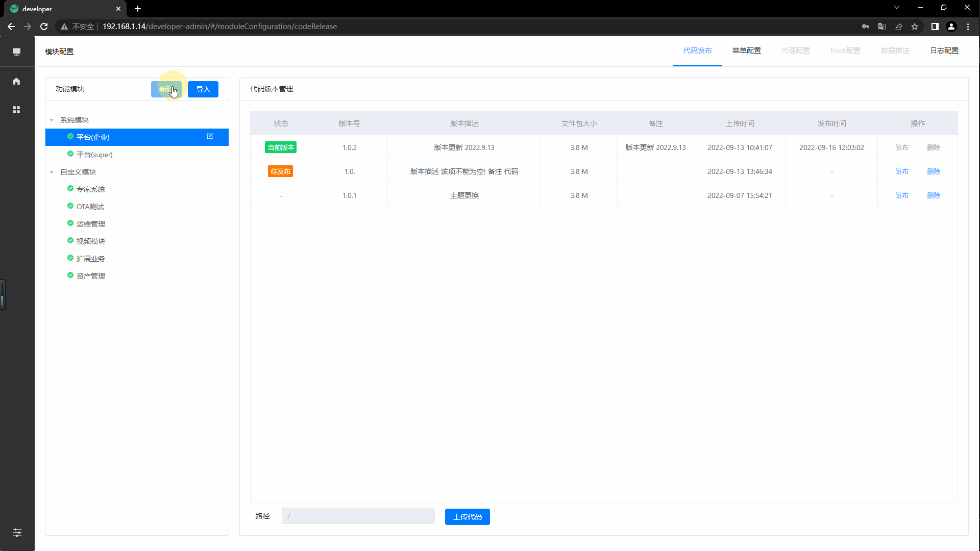The image size is (980, 551).
Task: Click 发布 for version 1.0.1
Action: 901,195
